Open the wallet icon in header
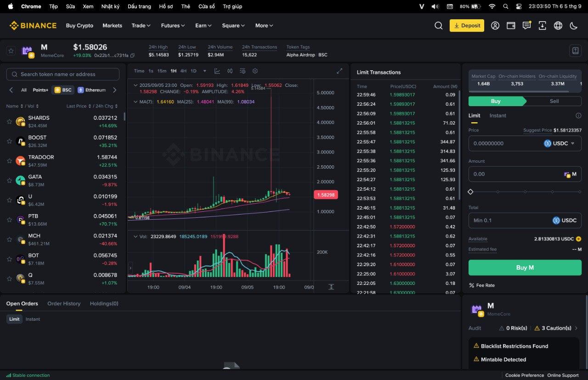 point(510,26)
